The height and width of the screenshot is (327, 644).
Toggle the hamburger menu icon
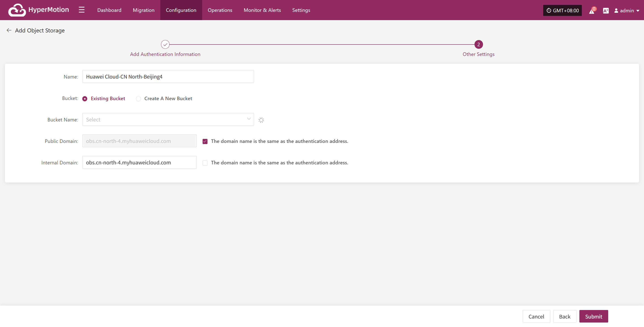coord(81,10)
